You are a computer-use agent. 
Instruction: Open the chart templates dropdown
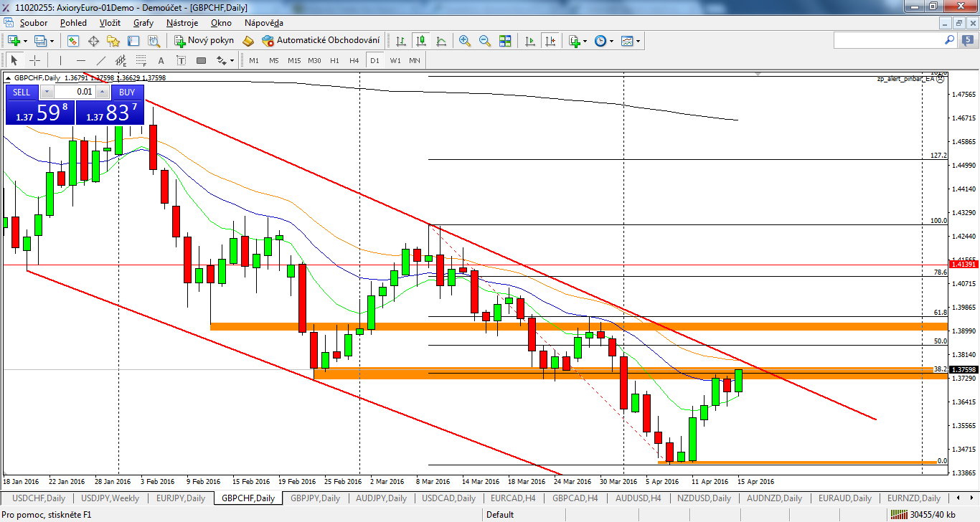638,41
